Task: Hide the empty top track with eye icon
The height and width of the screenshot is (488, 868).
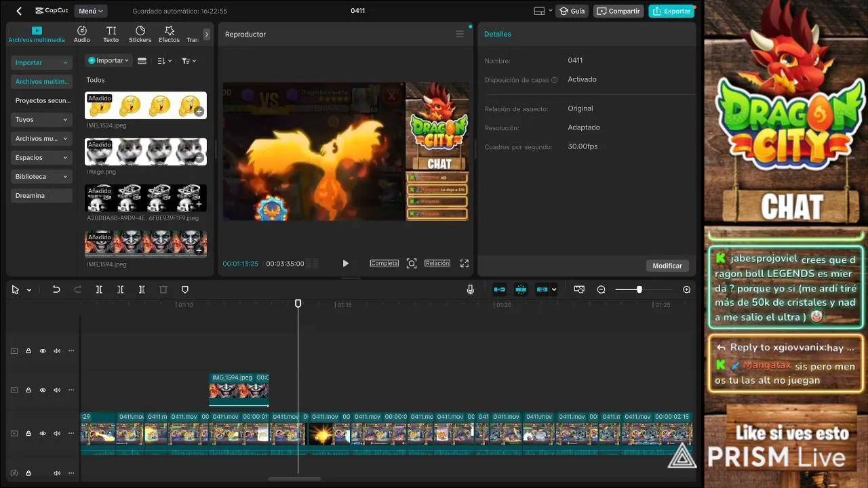Action: pyautogui.click(x=43, y=351)
